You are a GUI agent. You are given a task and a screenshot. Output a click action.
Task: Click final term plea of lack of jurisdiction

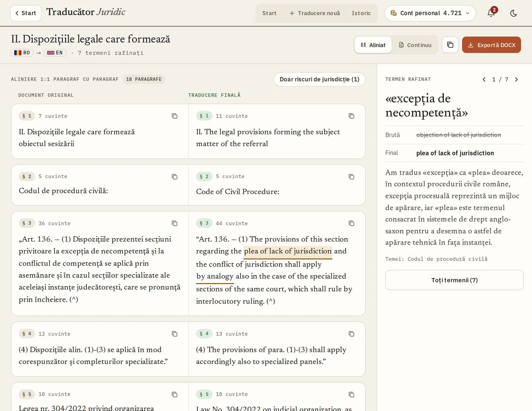pyautogui.click(x=455, y=153)
